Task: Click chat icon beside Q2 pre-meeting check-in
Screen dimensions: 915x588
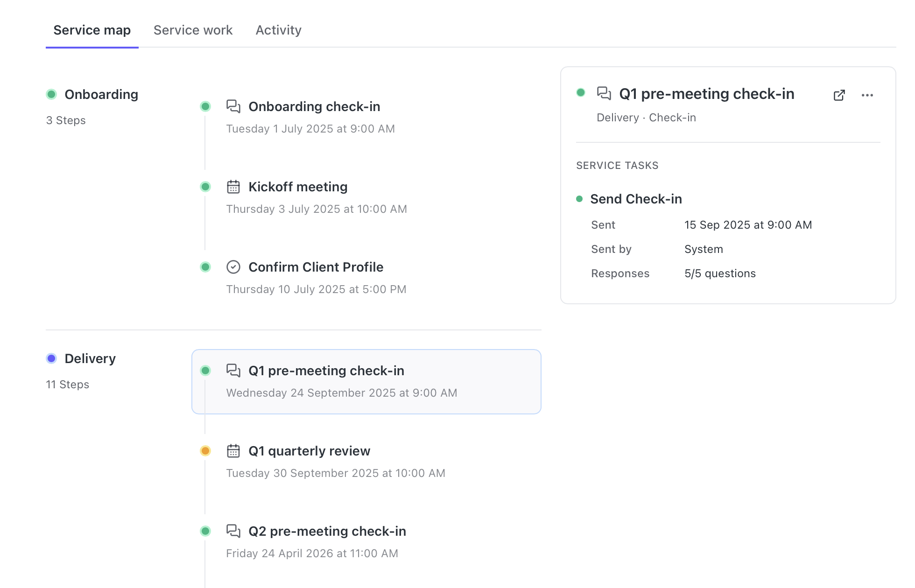Action: pyautogui.click(x=233, y=531)
